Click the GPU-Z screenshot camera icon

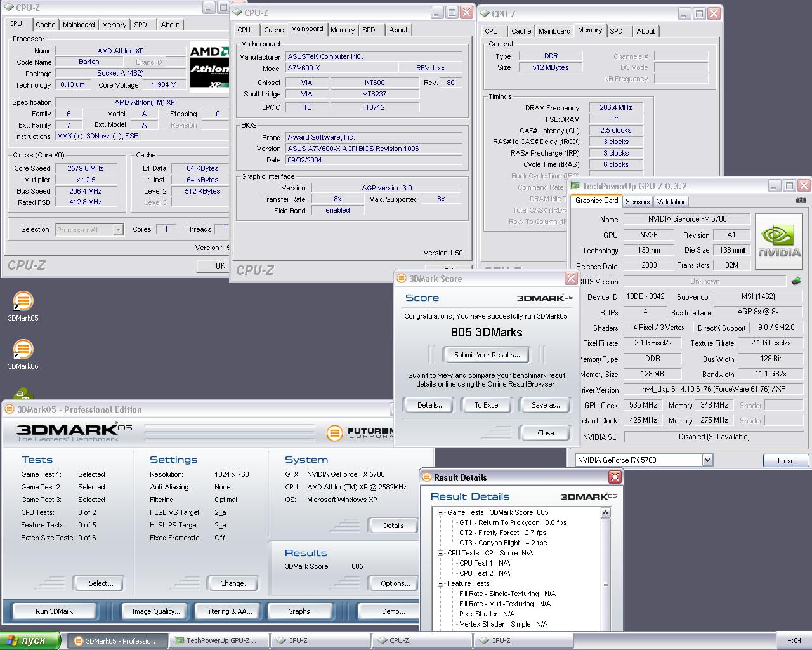coord(801,201)
